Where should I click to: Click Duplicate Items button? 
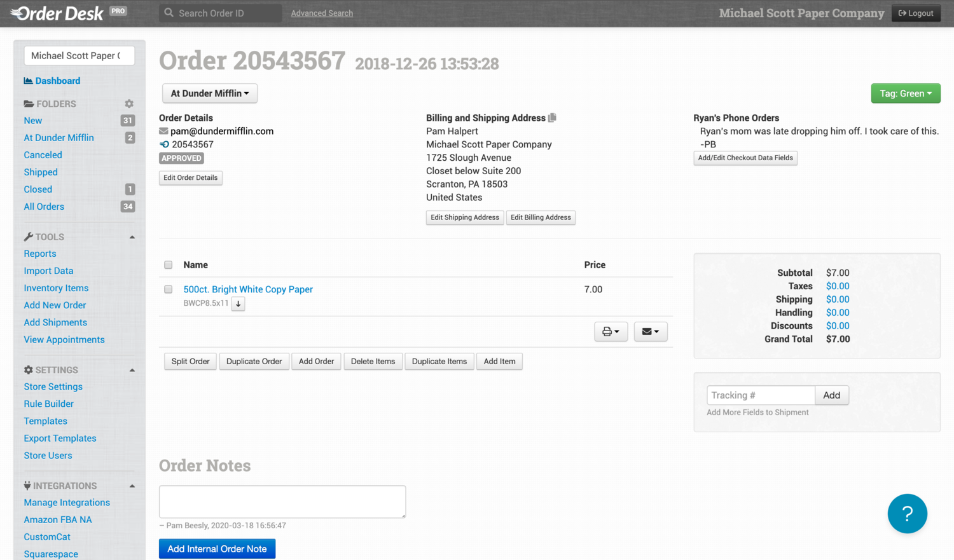439,361
